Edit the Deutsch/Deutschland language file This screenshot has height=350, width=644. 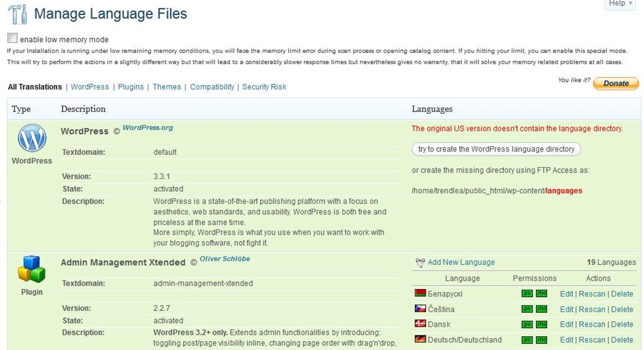click(x=567, y=340)
